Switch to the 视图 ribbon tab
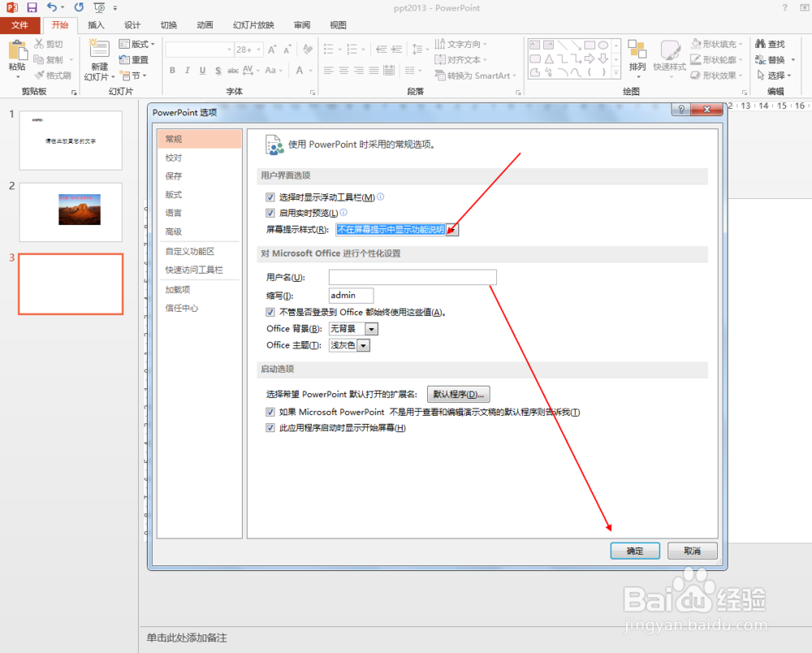Viewport: 812px width, 653px height. click(338, 25)
